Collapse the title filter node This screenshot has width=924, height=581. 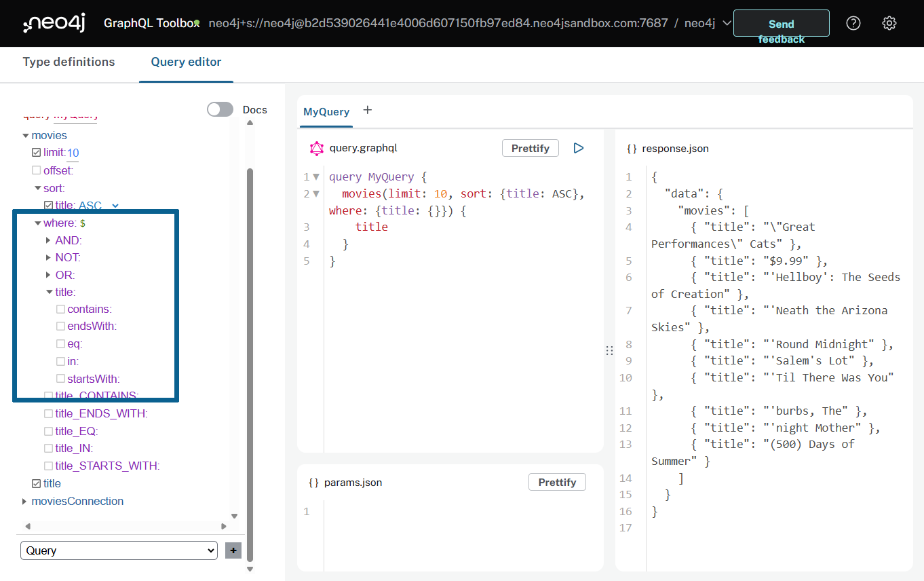49,292
